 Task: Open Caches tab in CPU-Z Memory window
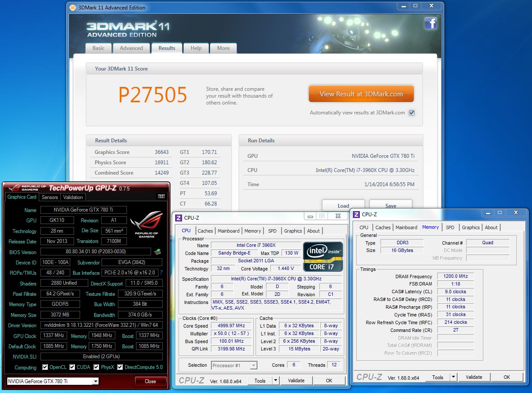coord(383,227)
